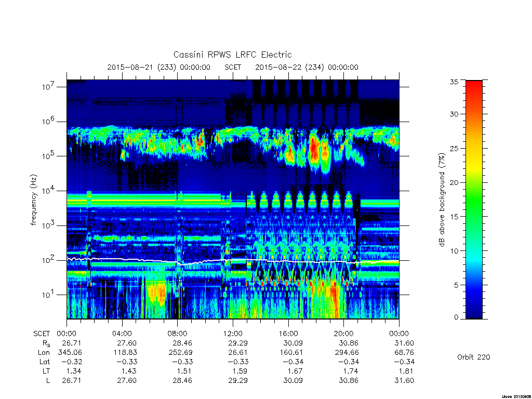Click the colorbar tick labeled 30

(x=454, y=114)
